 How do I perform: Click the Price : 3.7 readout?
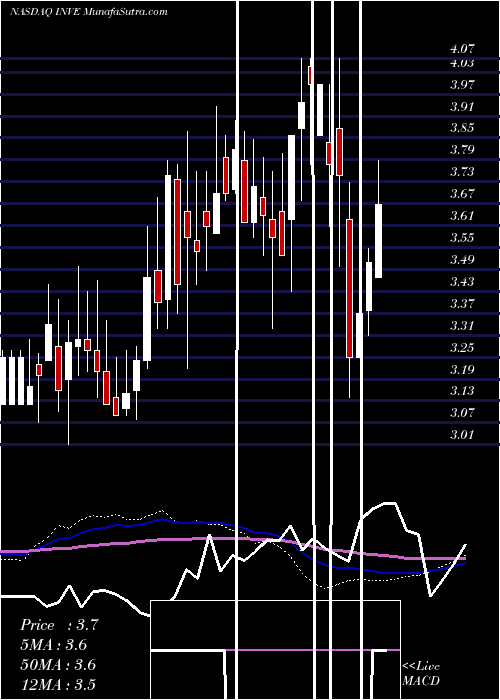[59, 625]
